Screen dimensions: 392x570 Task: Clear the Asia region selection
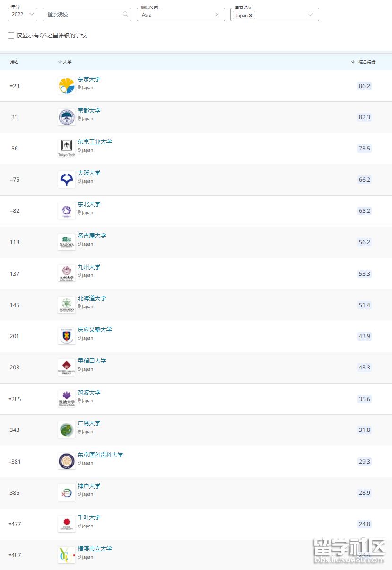pos(217,15)
